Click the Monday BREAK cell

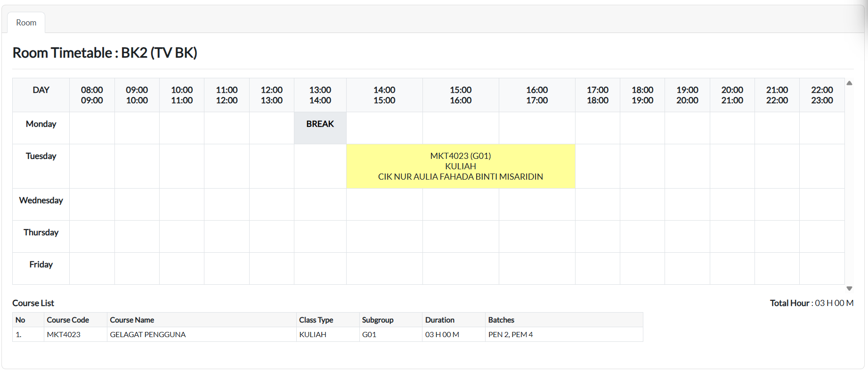point(320,124)
